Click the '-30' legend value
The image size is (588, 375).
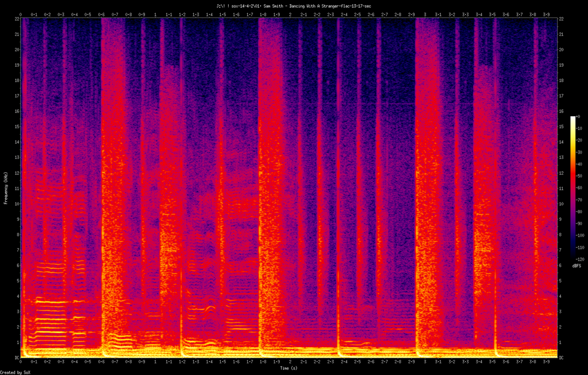(x=580, y=152)
